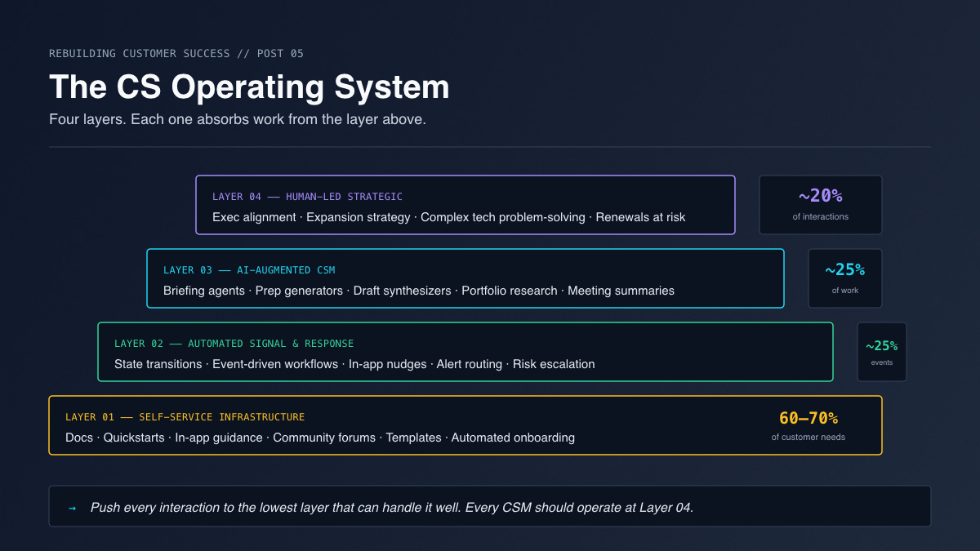Image resolution: width=980 pixels, height=551 pixels.
Task: Click the text 'Exec alignment' in Layer 04
Action: (x=254, y=217)
